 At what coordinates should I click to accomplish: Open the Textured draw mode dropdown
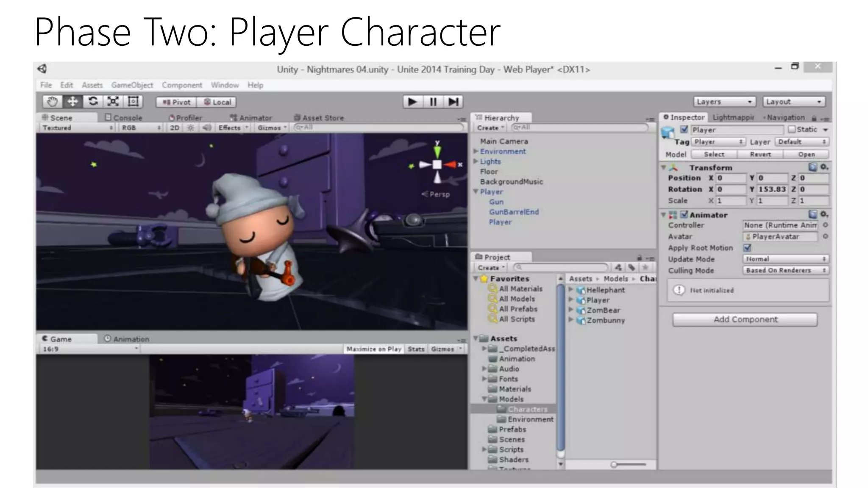coord(78,128)
